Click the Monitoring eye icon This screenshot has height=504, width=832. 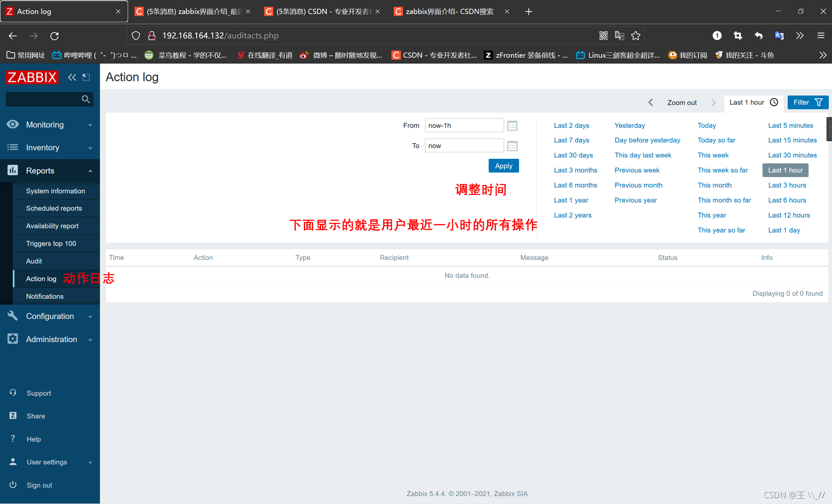pos(12,124)
